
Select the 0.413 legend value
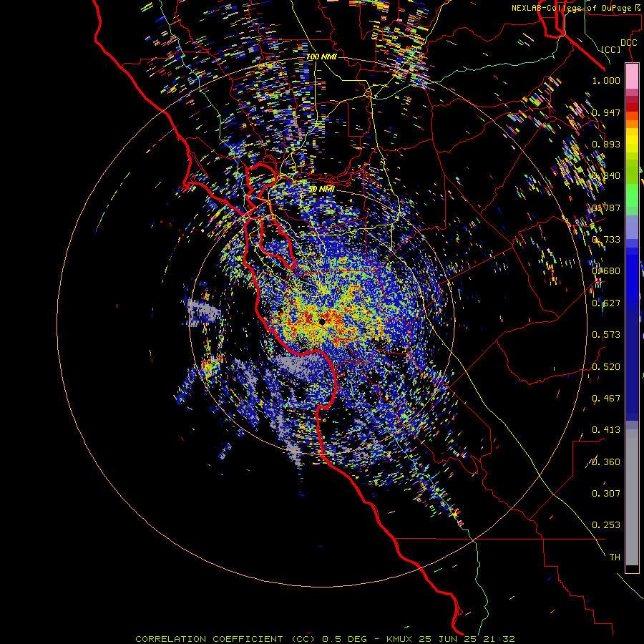606,429
